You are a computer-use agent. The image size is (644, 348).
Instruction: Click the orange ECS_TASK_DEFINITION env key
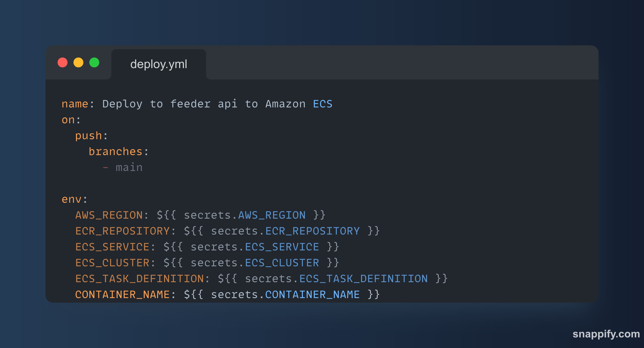point(139,279)
